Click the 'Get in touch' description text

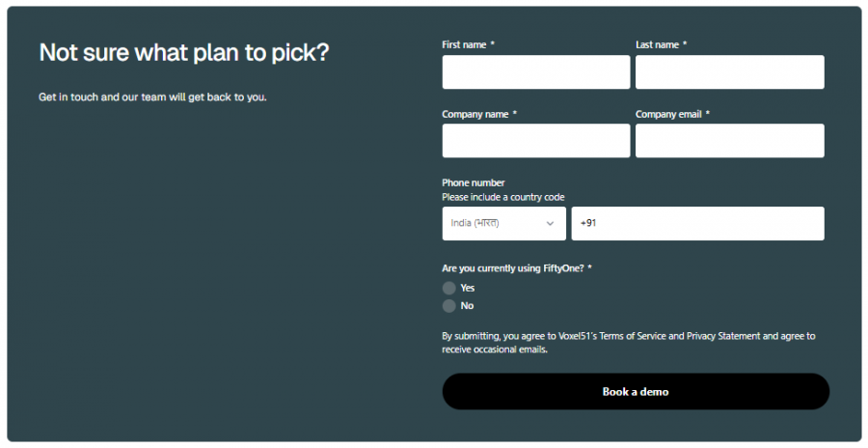(152, 98)
